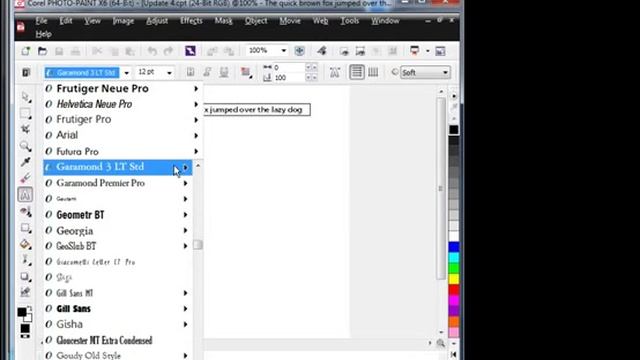Click the text box on canvas
This screenshot has width=640, height=360.
pos(257,110)
